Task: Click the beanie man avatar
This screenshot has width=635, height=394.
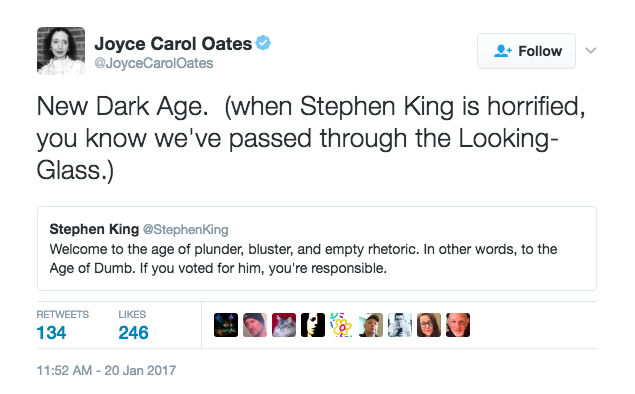Action: click(255, 325)
